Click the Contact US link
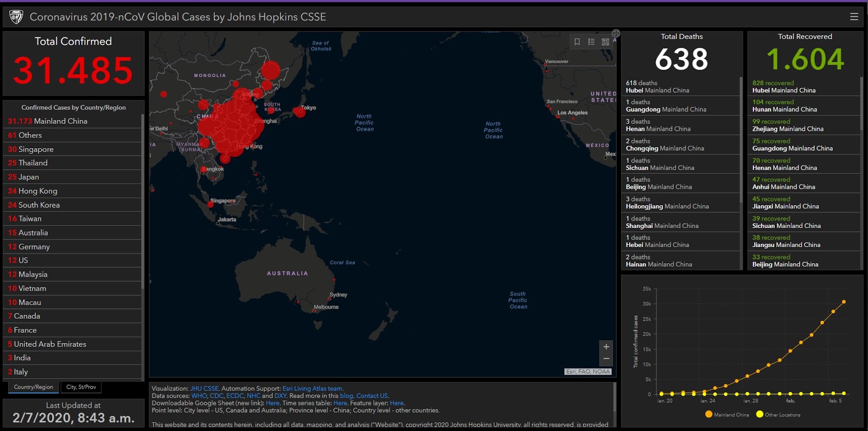868x431 pixels. [372, 396]
